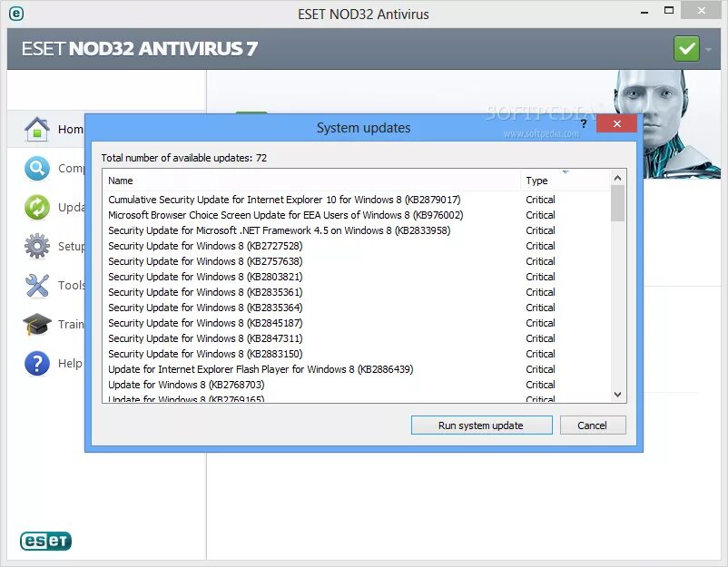
Task: Open the Tools wrench icon
Action: pos(37,285)
